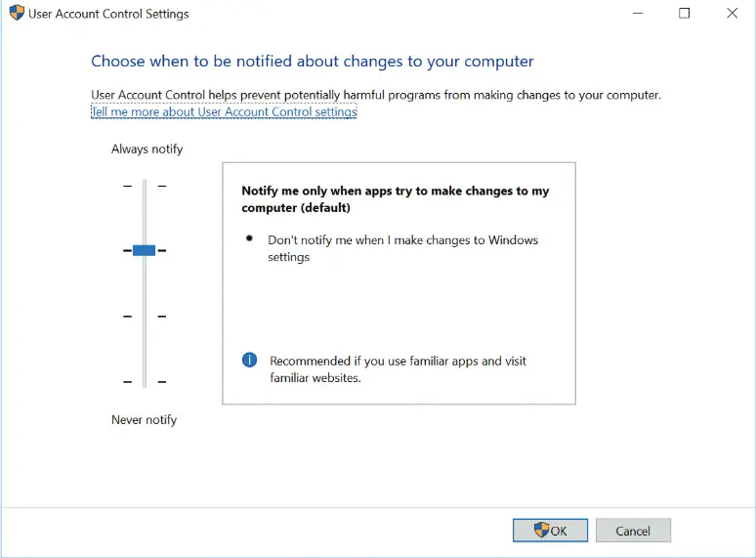Set slider to the bottommost notch

[x=145, y=381]
